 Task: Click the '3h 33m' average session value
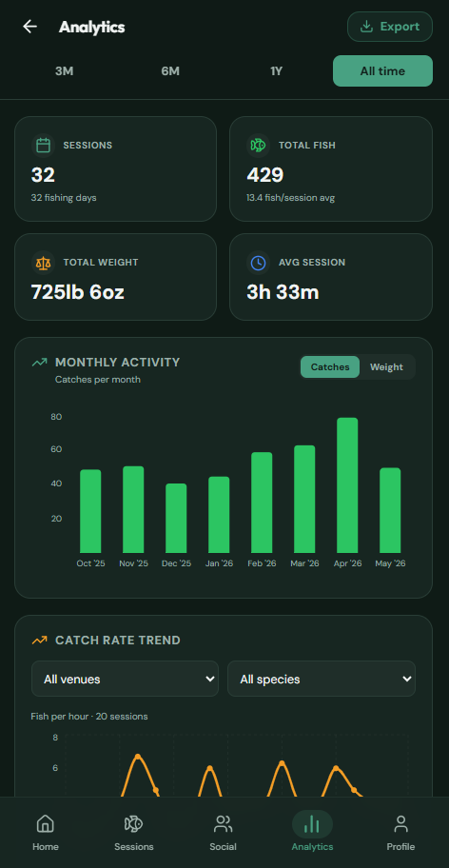(x=283, y=292)
